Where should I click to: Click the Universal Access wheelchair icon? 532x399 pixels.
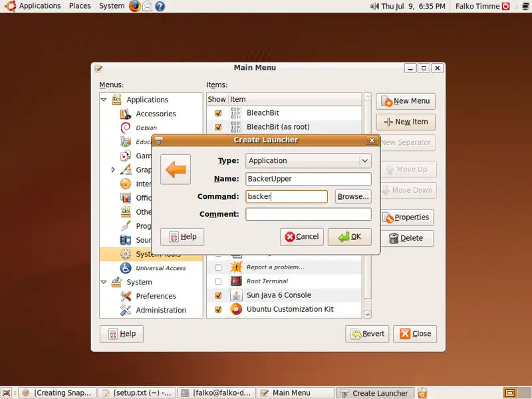(126, 268)
